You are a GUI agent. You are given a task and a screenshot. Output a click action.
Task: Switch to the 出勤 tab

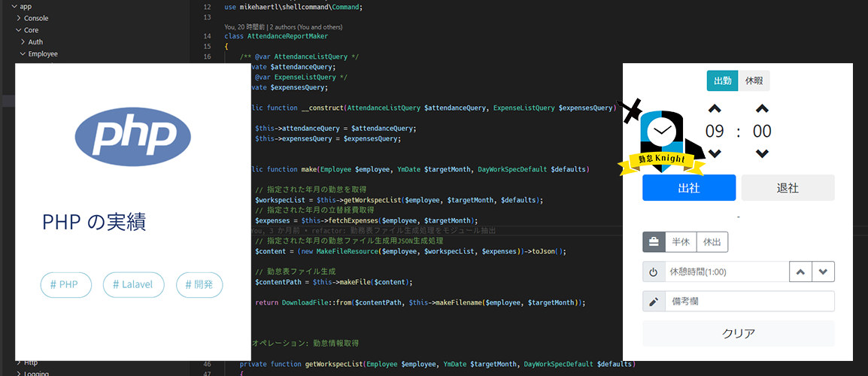click(722, 80)
